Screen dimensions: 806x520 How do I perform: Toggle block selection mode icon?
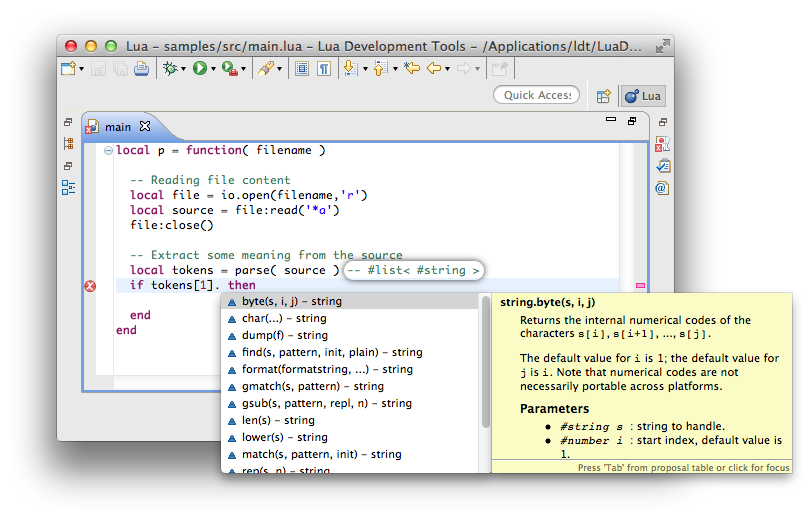302,68
